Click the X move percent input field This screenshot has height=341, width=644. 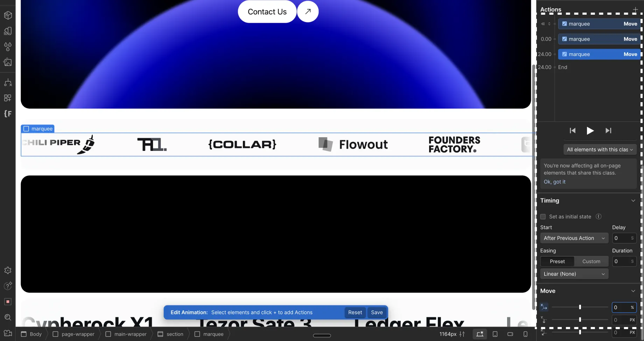(624, 307)
